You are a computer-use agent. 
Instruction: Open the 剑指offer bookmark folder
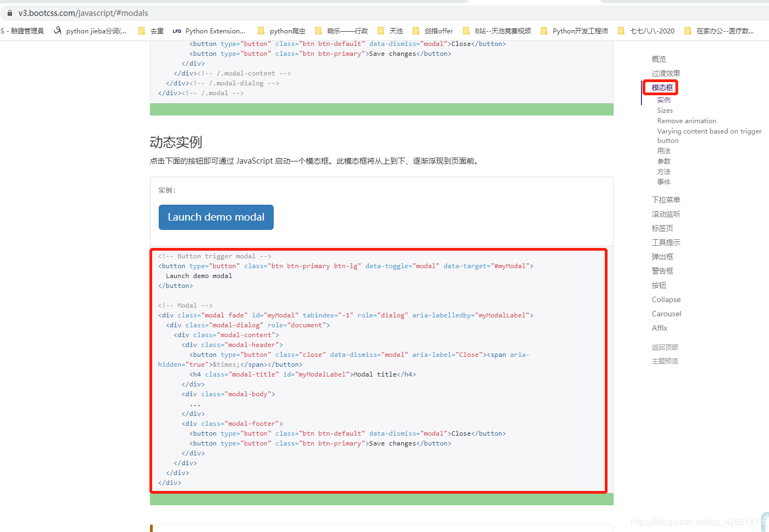(x=433, y=31)
